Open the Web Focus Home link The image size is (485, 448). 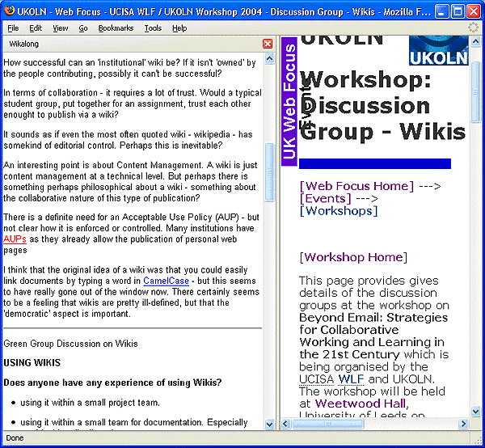point(356,186)
